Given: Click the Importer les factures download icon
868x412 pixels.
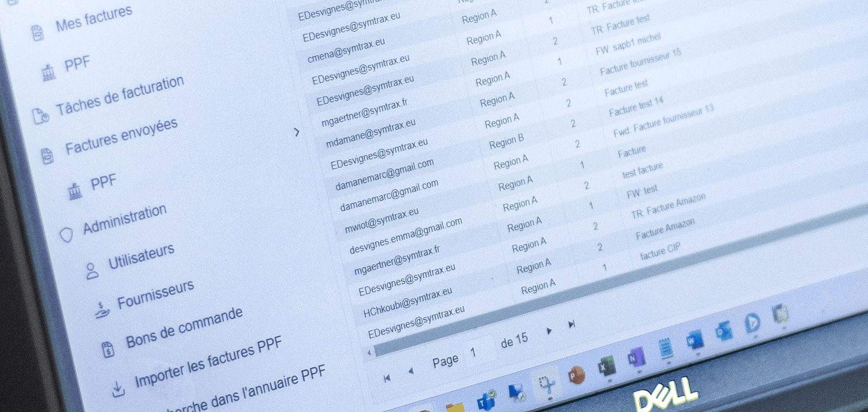Looking at the screenshot, I should (118, 389).
